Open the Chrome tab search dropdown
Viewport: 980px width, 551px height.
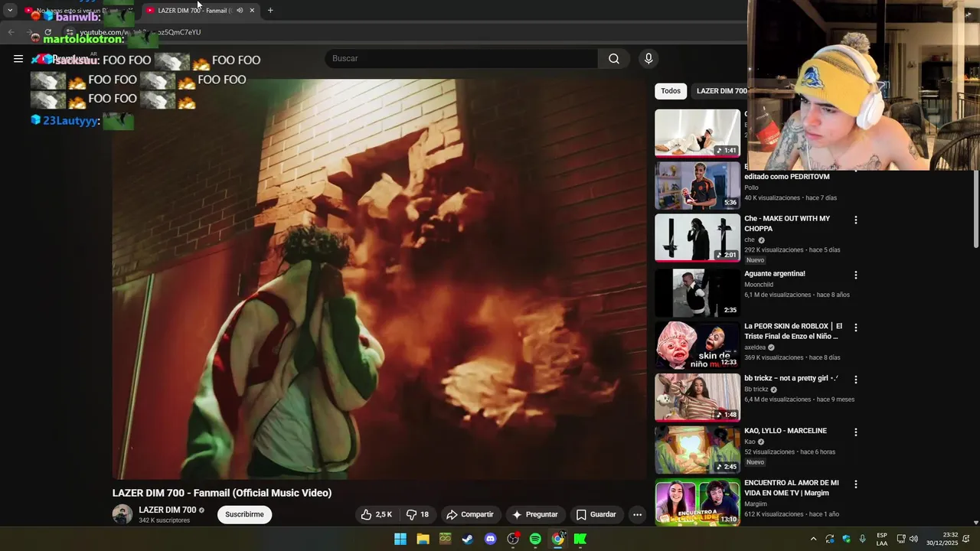coord(10,10)
